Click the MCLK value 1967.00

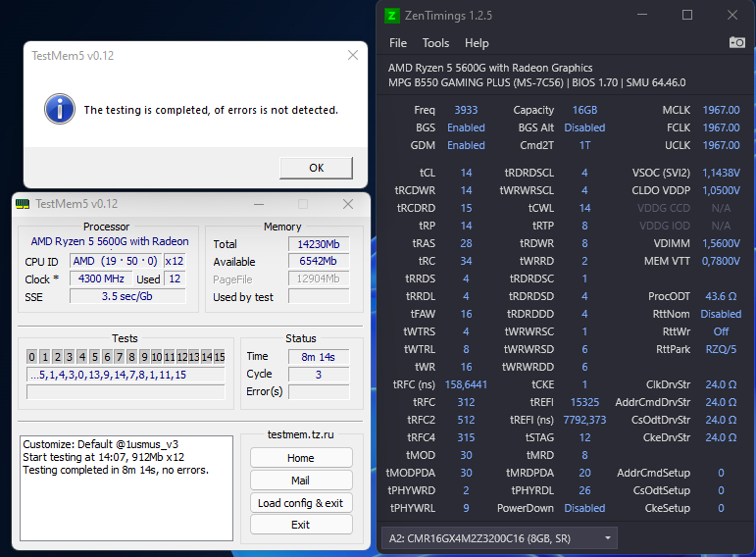(721, 110)
